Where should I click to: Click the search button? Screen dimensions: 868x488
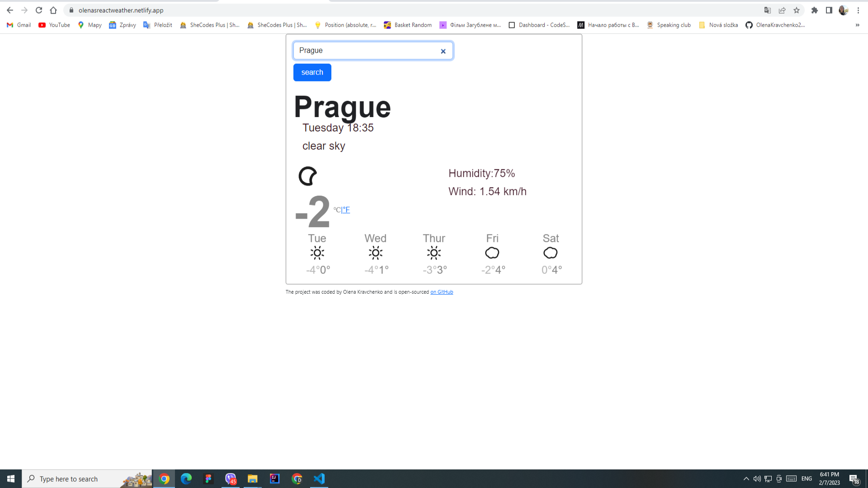coord(312,72)
